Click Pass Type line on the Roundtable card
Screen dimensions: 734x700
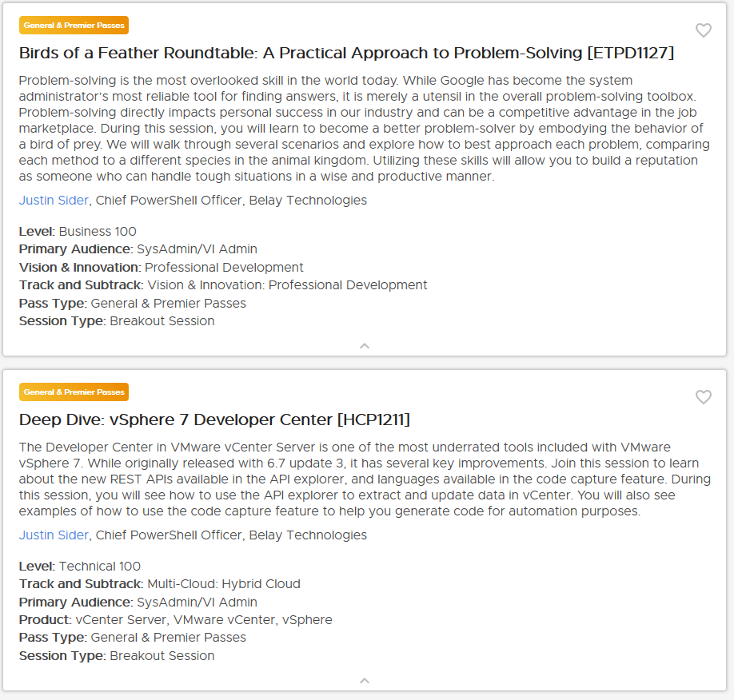tap(132, 304)
